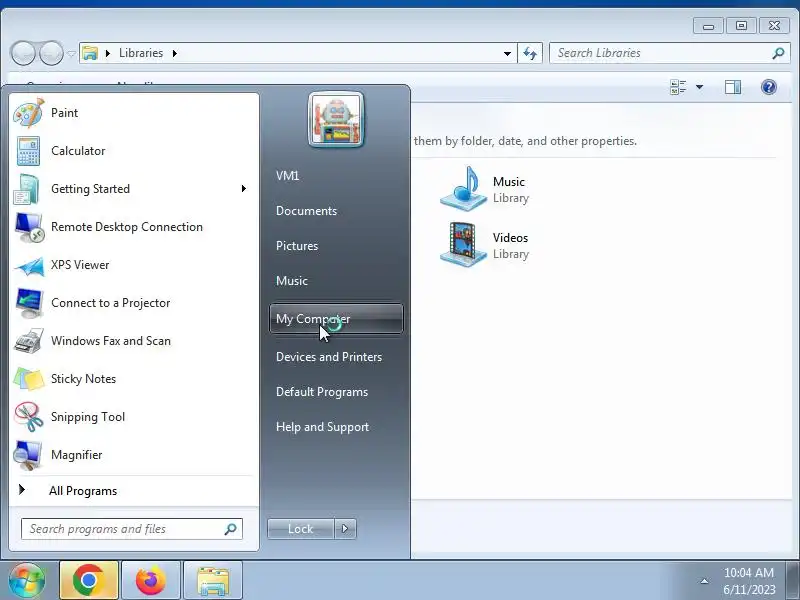Click the Windows Start orb

coord(27,580)
